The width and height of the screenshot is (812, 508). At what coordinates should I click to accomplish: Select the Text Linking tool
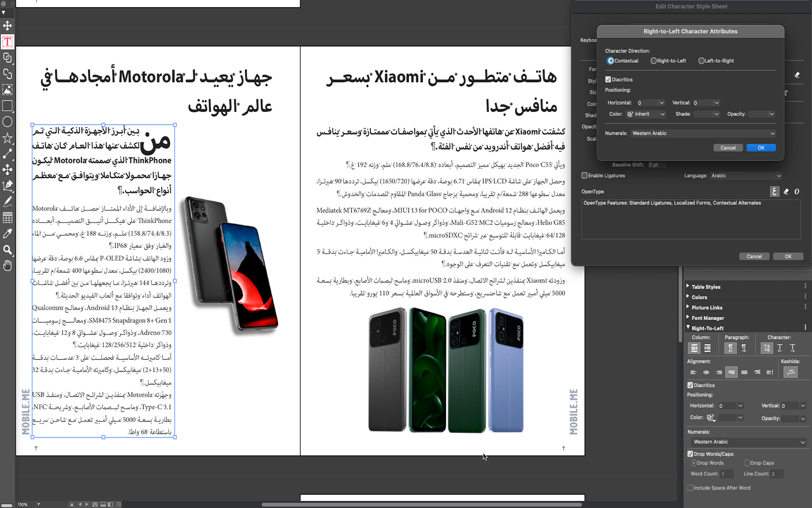tap(7, 58)
